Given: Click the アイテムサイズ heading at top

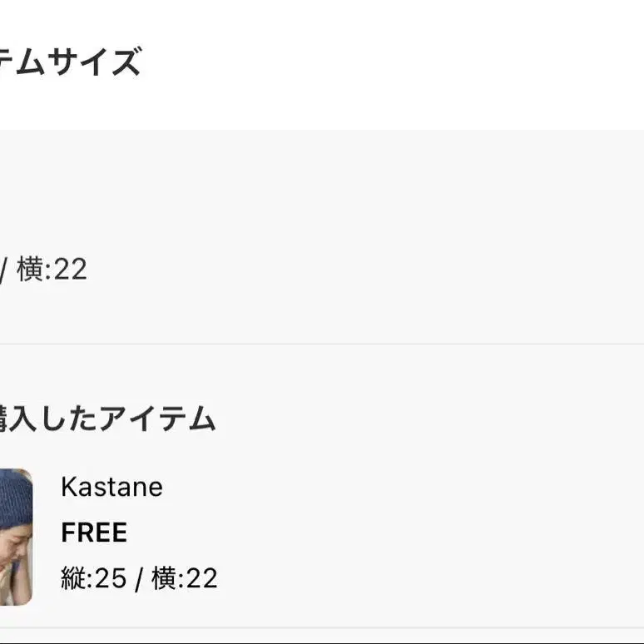Looking at the screenshot, I should [71, 62].
